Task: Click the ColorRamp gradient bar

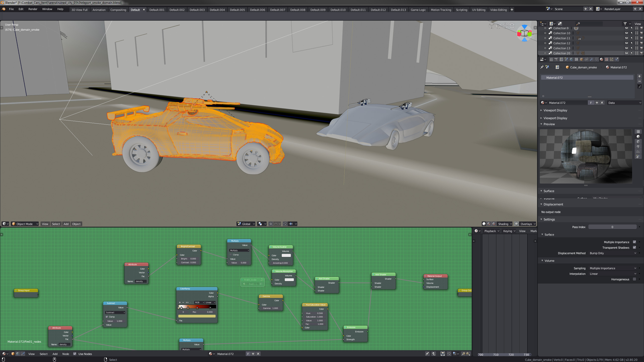Action: (x=197, y=307)
